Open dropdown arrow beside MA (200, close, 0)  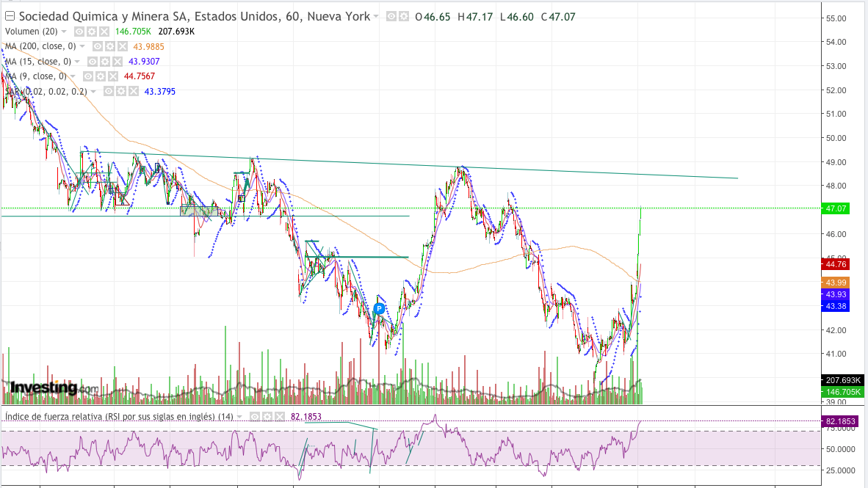[82, 46]
